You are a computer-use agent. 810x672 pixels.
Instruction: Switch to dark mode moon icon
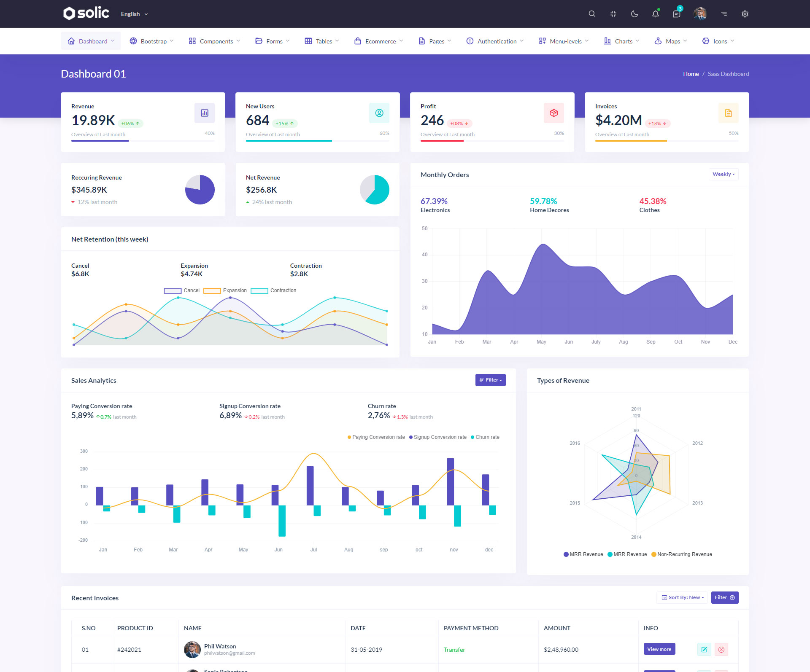click(634, 14)
